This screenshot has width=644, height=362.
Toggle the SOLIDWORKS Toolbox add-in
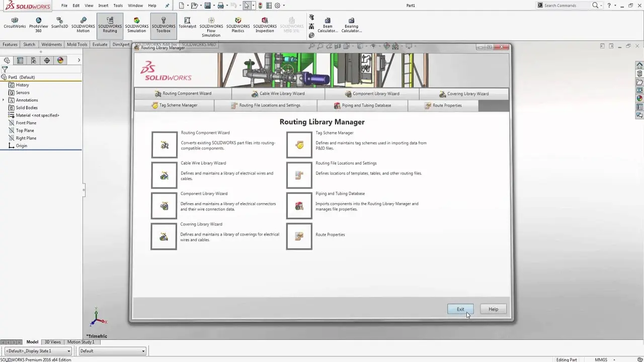click(163, 25)
